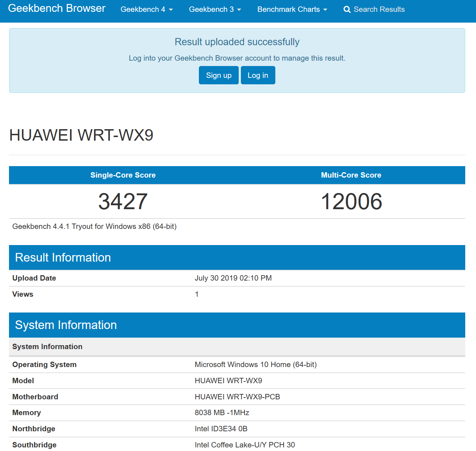Select the date July 30 2019 02:10 PM
The width and height of the screenshot is (476, 451).
pos(233,278)
